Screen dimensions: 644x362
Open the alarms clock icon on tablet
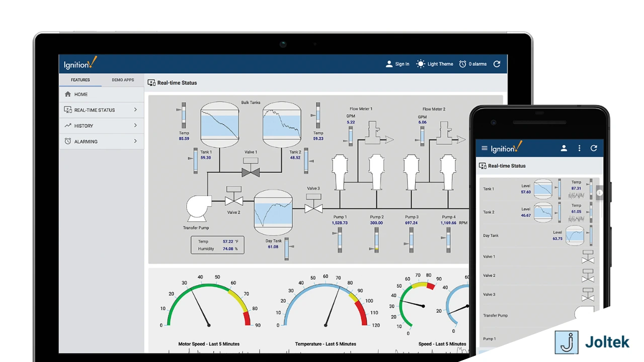[463, 64]
